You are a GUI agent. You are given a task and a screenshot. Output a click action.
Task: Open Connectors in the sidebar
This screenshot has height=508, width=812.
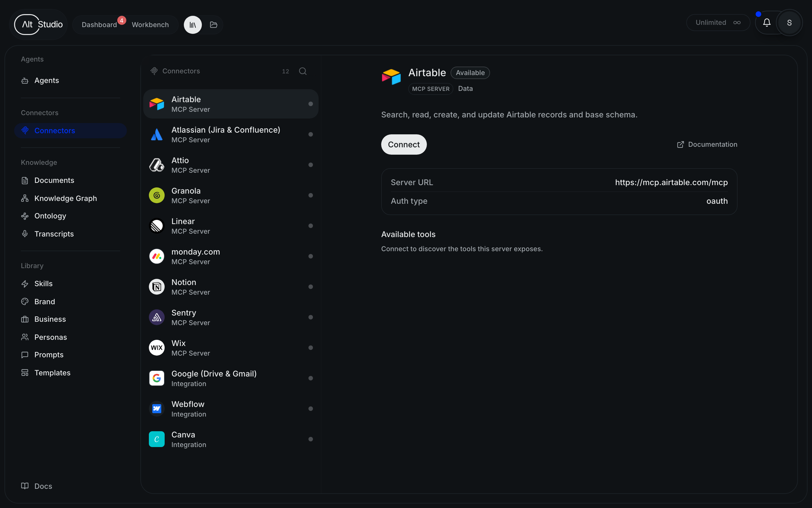pyautogui.click(x=70, y=131)
